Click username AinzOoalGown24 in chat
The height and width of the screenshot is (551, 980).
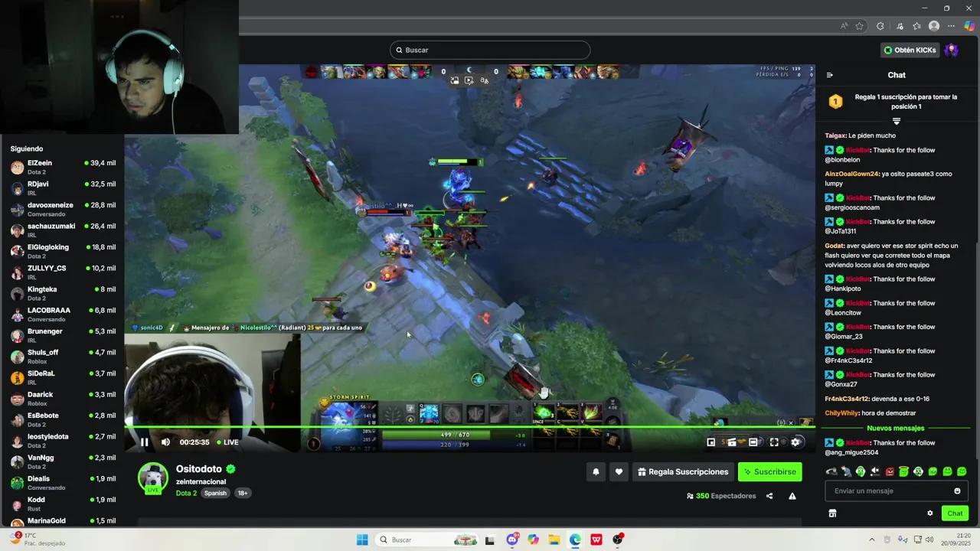click(852, 174)
